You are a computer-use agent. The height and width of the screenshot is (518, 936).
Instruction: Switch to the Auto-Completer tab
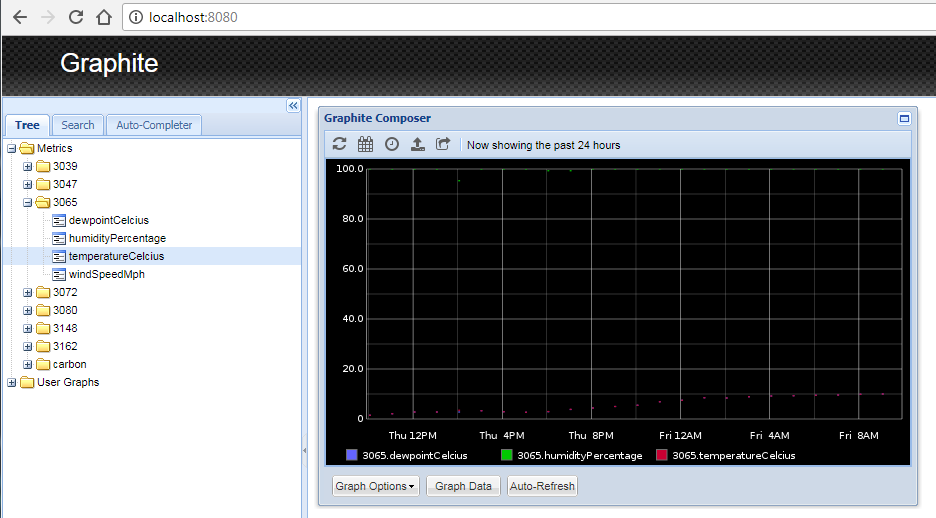point(154,125)
